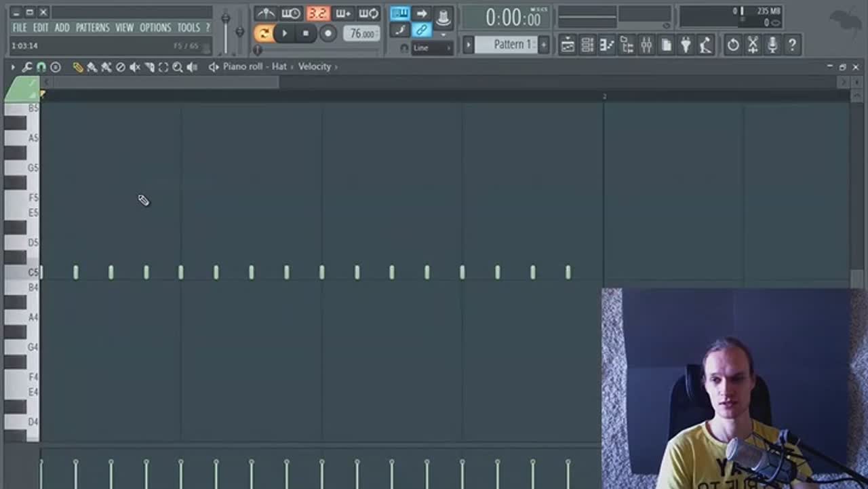868x489 pixels.
Task: Select the Draw pencil tool
Action: [x=78, y=67]
